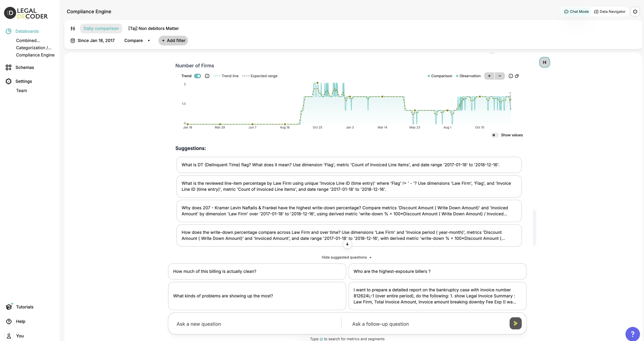This screenshot has width=644, height=341.
Task: Click the Add filter button
Action: [173, 40]
